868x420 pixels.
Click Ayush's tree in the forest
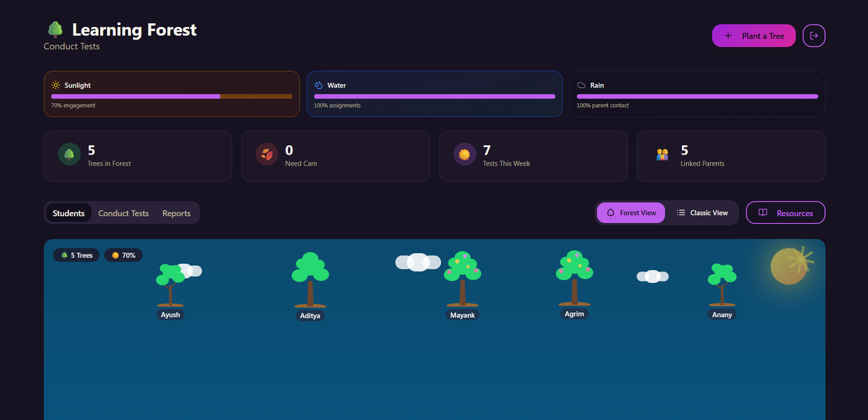pos(170,286)
